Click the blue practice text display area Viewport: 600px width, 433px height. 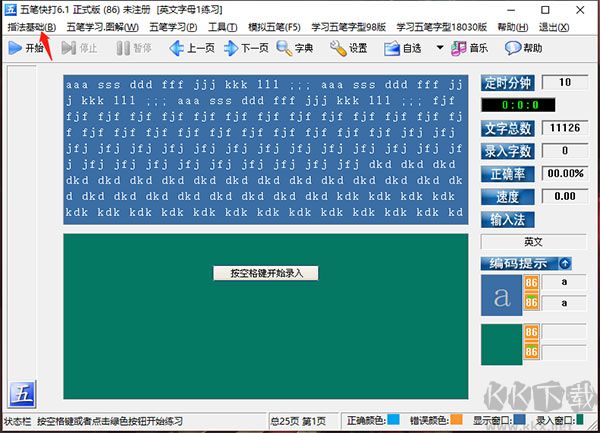coord(266,149)
